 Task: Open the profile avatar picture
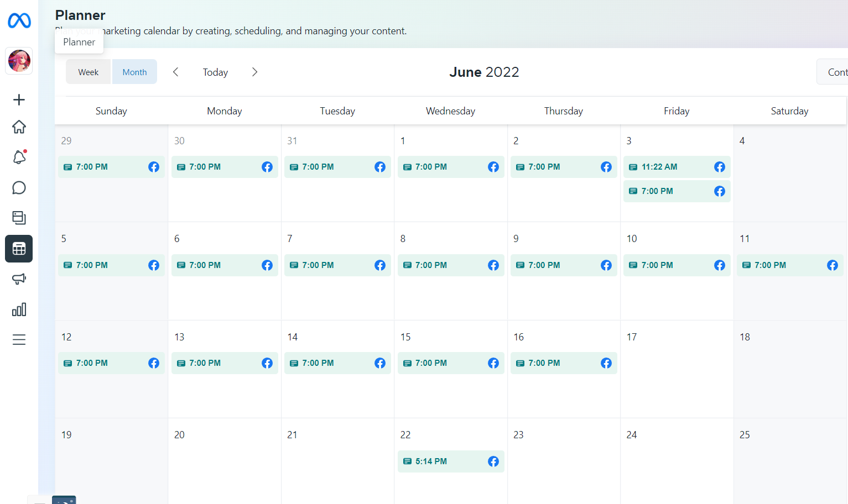point(19,61)
